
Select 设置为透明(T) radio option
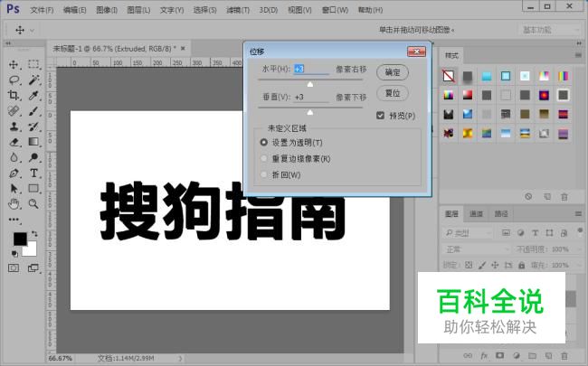[264, 143]
